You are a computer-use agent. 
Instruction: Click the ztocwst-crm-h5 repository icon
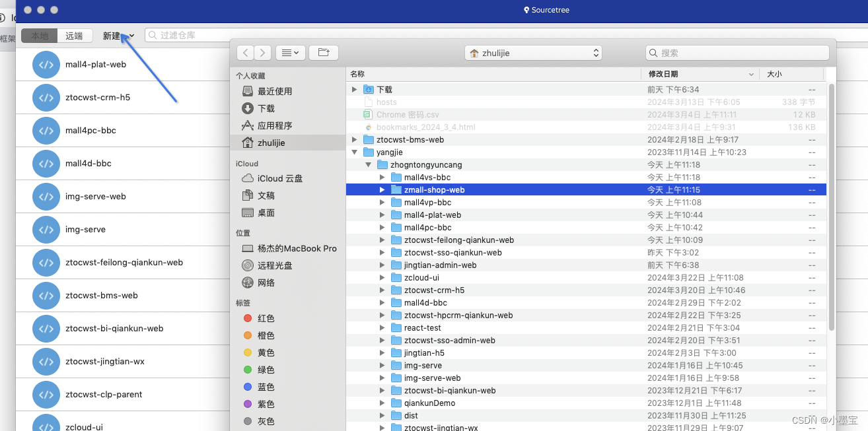(46, 98)
